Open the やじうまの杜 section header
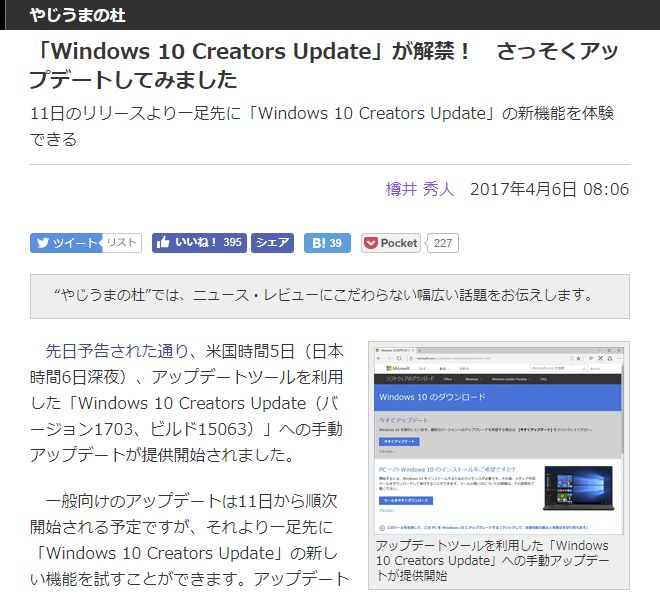 (78, 15)
